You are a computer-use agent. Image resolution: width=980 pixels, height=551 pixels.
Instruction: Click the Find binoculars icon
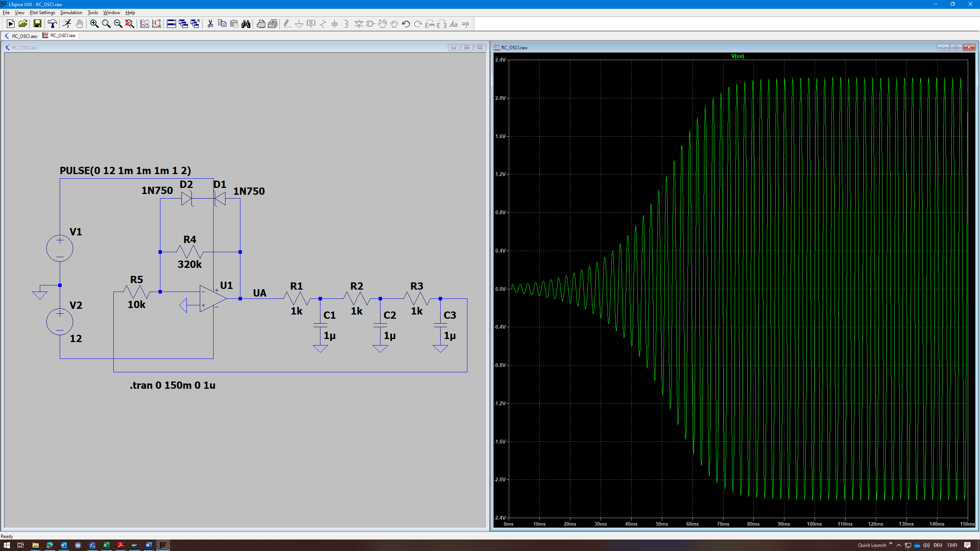tap(246, 24)
